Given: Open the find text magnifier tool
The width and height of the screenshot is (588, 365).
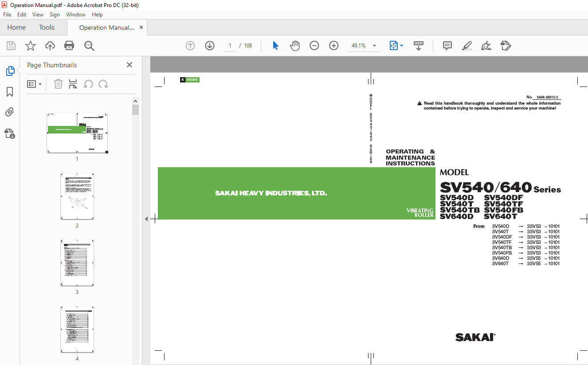Looking at the screenshot, I should (89, 46).
